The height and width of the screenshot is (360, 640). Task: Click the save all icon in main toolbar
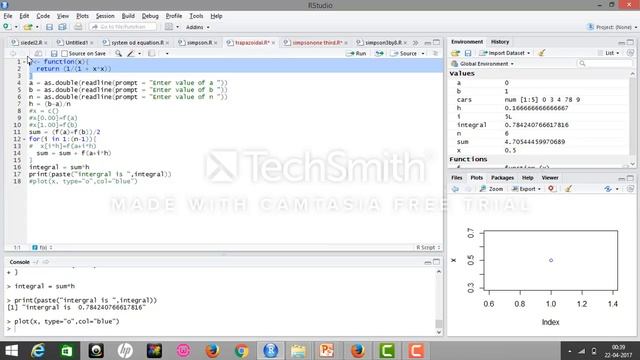(x=62, y=27)
